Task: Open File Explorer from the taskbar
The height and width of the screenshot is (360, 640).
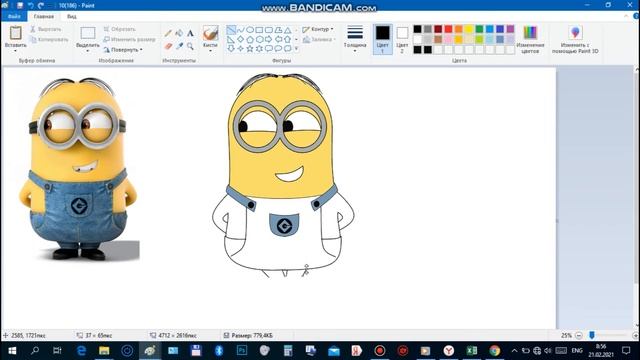Action: 104,351
